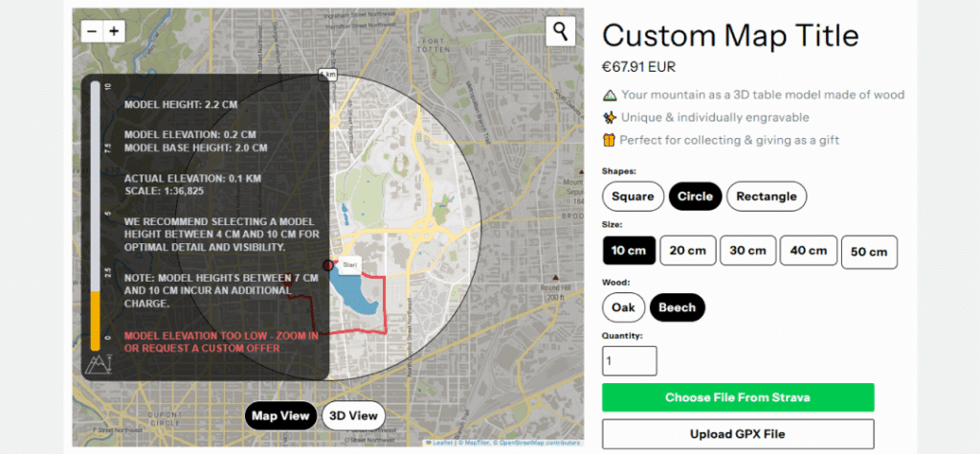Choose the 20 cm size
Screen dimensions: 980x454
tap(687, 250)
